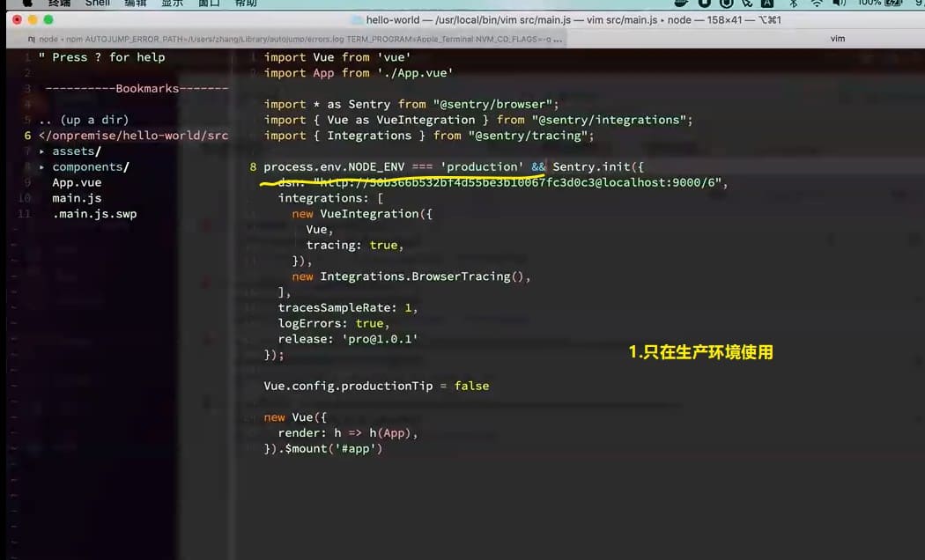Open the 编辑 menu
This screenshot has width=925, height=560.
(x=136, y=4)
